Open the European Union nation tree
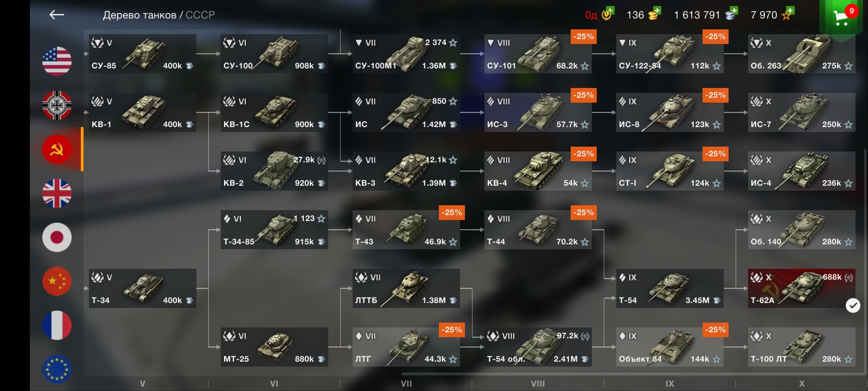This screenshot has height=391, width=868. tap(57, 369)
